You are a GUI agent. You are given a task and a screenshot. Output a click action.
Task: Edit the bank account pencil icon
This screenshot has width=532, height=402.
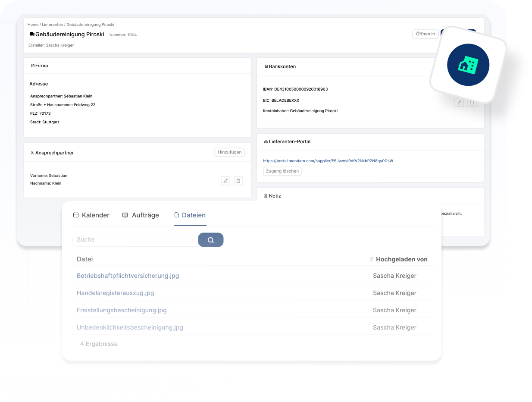coord(459,102)
